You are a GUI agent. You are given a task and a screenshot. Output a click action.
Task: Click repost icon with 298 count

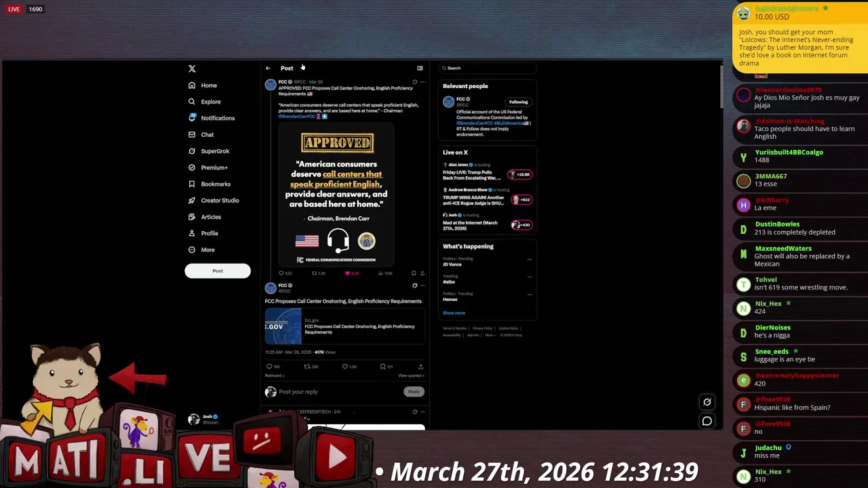pos(311,367)
